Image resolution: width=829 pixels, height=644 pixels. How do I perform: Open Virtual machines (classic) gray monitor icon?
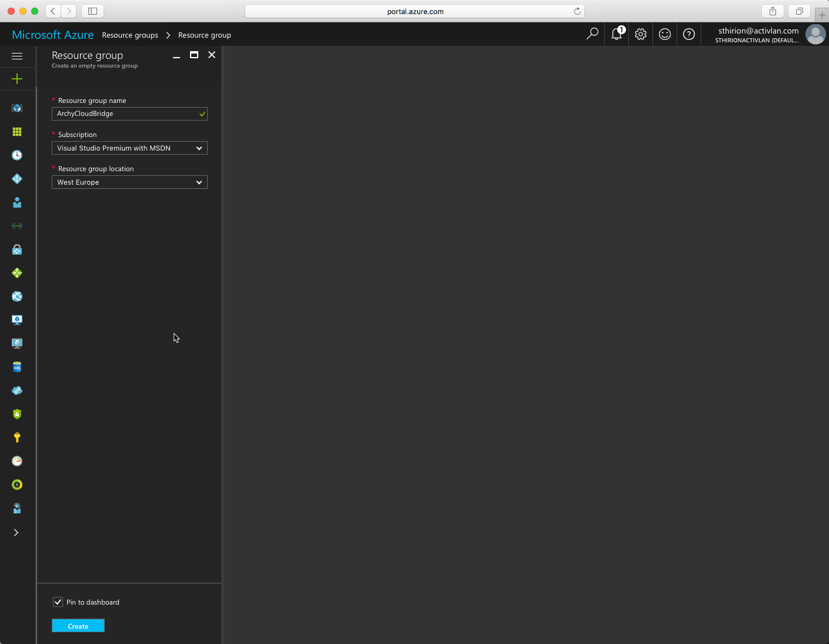coord(17,343)
